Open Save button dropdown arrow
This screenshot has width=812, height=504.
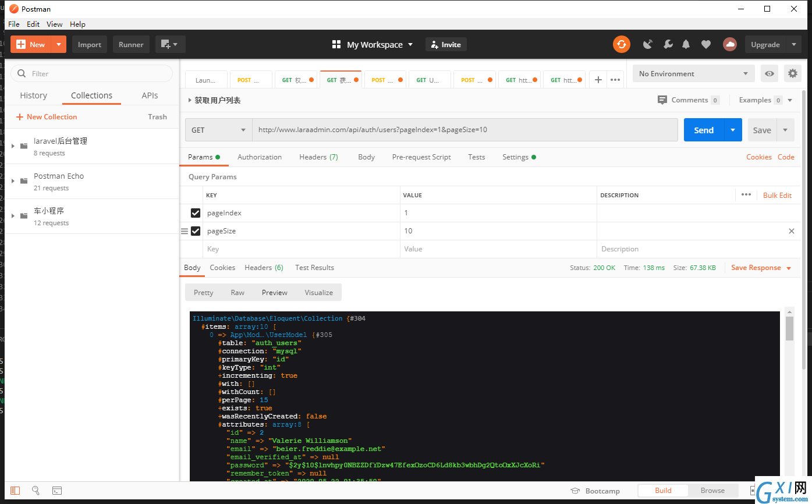[785, 130]
